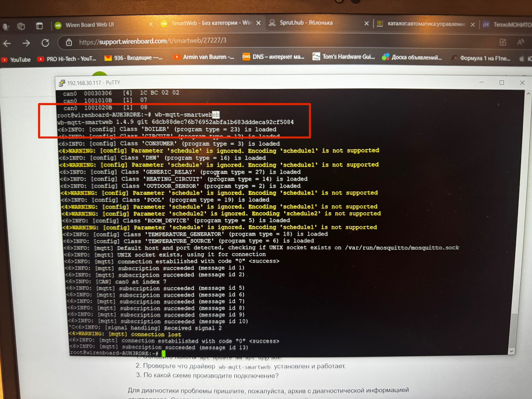Click line Class 'TEMPERATURE_SOURCE' is loaded
532x399 pixels.
tap(188, 241)
